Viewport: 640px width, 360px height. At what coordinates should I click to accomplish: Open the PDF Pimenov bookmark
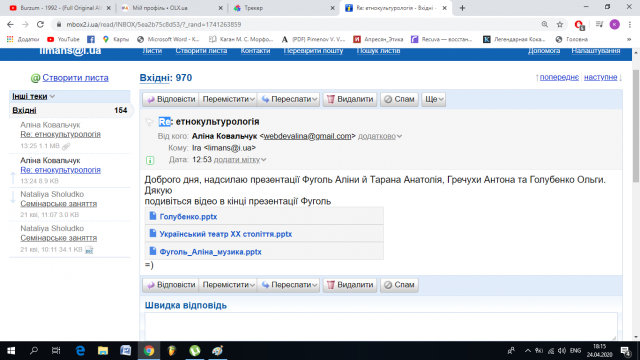click(x=313, y=39)
